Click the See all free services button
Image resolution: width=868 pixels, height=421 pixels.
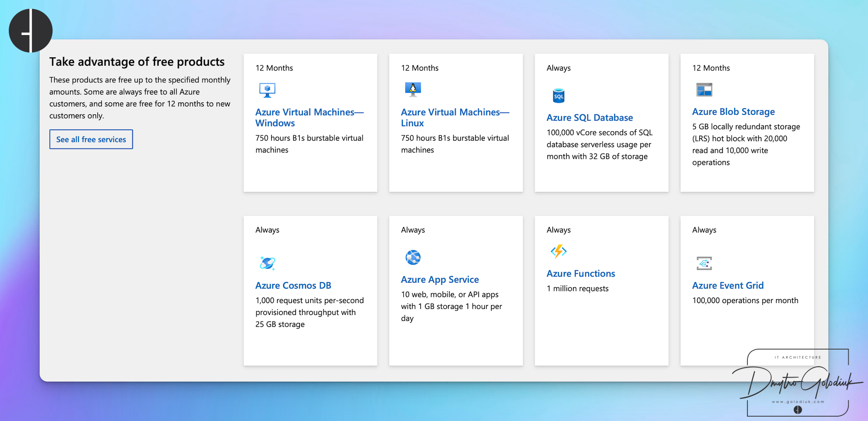click(x=91, y=139)
